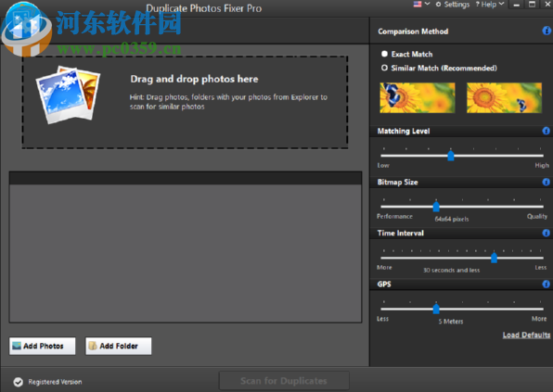Click the right sunflower sample thumbnail
Screen dimensions: 553x392
(505, 97)
